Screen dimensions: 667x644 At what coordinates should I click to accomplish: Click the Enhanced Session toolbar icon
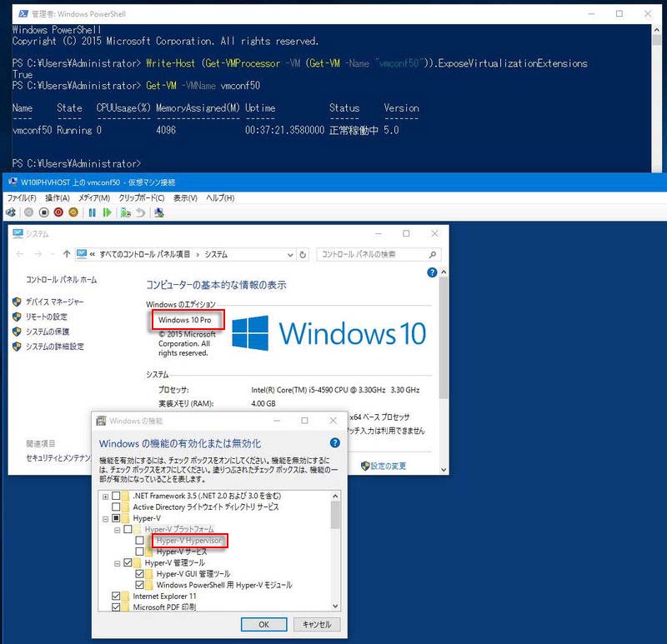[x=159, y=212]
